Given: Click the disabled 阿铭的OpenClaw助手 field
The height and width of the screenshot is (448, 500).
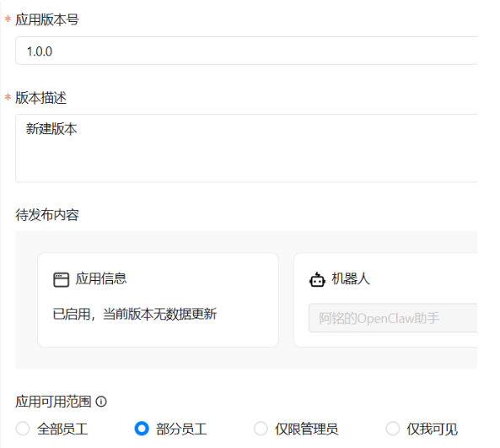Looking at the screenshot, I should [393, 318].
